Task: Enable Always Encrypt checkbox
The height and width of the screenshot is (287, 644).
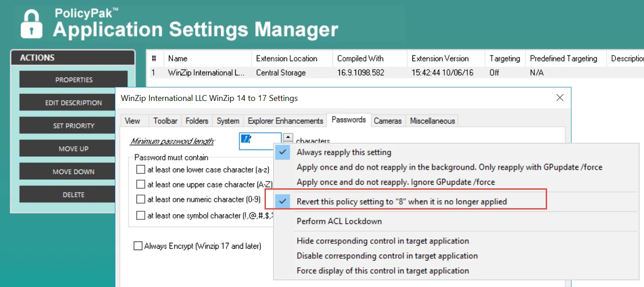Action: (138, 246)
